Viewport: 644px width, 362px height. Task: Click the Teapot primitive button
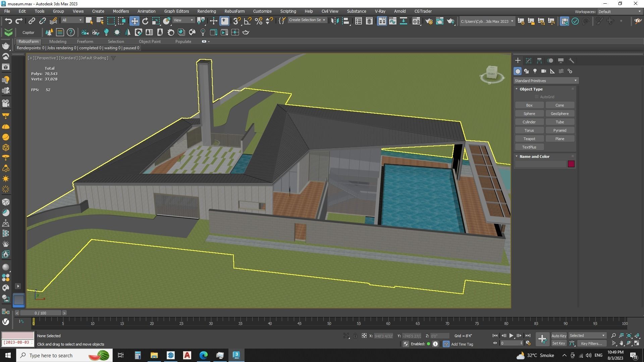[x=529, y=139]
